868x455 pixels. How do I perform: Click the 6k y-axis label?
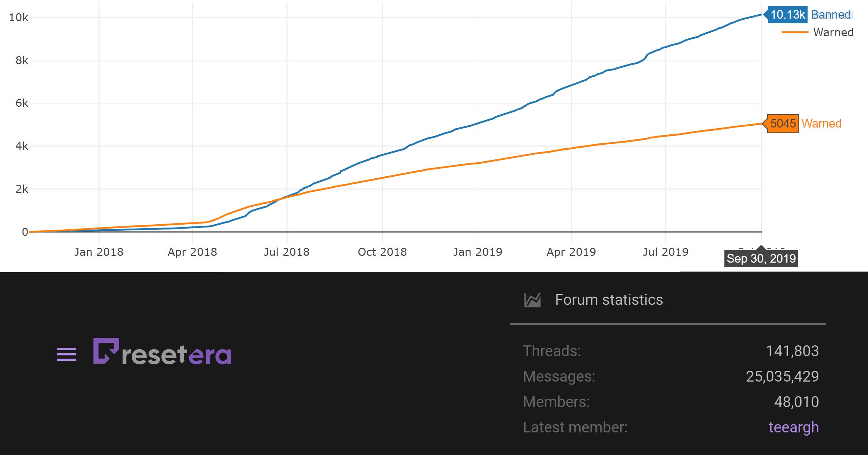pyautogui.click(x=22, y=103)
